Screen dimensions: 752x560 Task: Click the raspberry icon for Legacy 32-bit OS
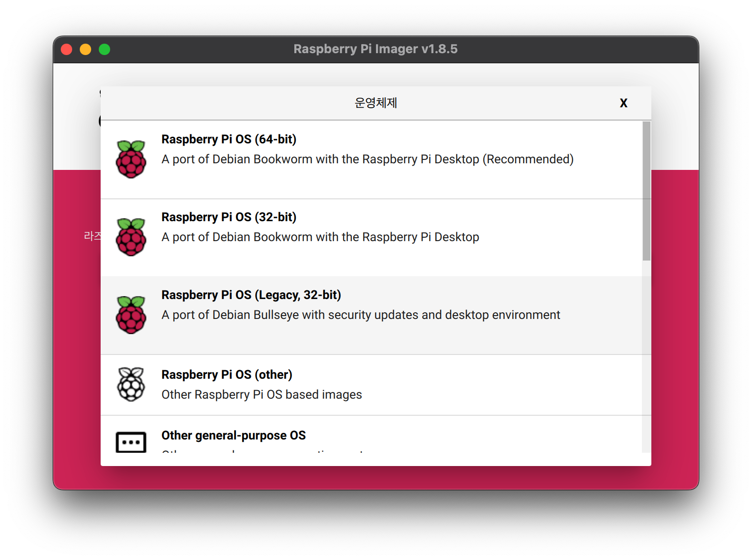point(131,315)
